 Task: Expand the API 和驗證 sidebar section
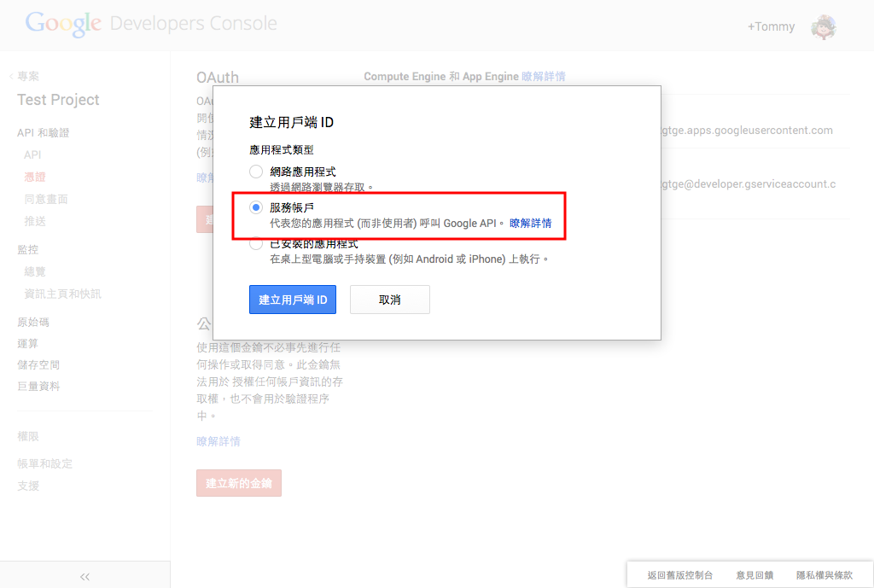(x=43, y=132)
